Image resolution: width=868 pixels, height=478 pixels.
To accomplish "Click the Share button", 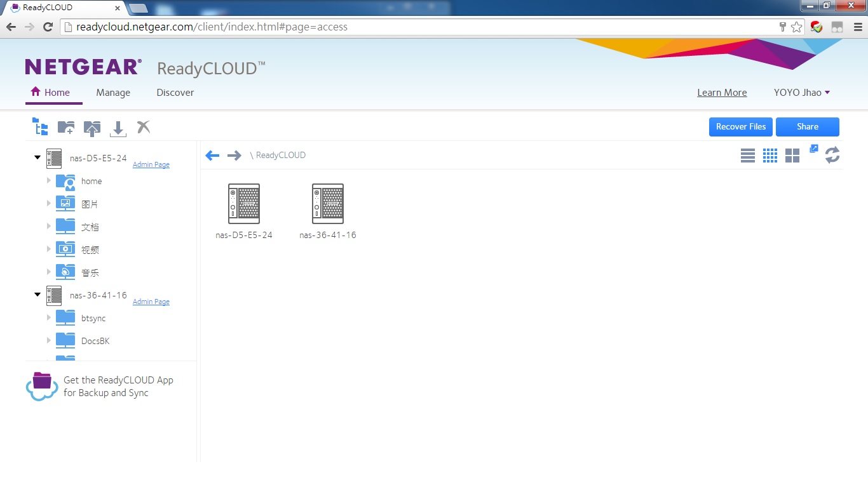I will tap(808, 127).
